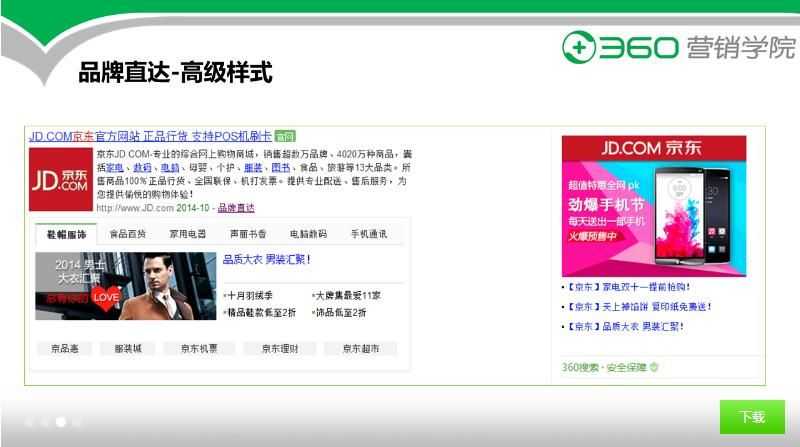Screen dimensions: 800x447
Task: Click the 【京东】天上掉馅饼 link
Action: click(639, 307)
